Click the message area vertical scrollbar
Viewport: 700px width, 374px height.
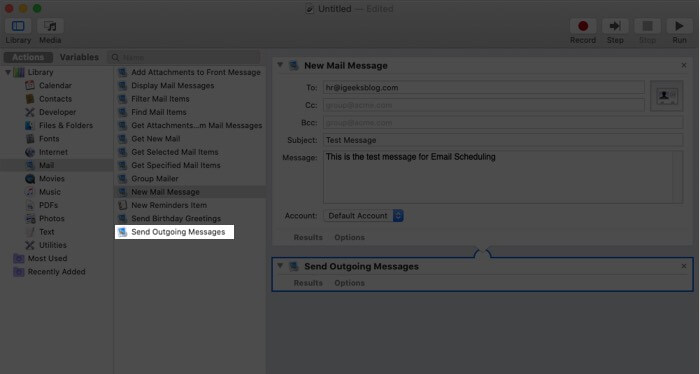click(x=678, y=177)
